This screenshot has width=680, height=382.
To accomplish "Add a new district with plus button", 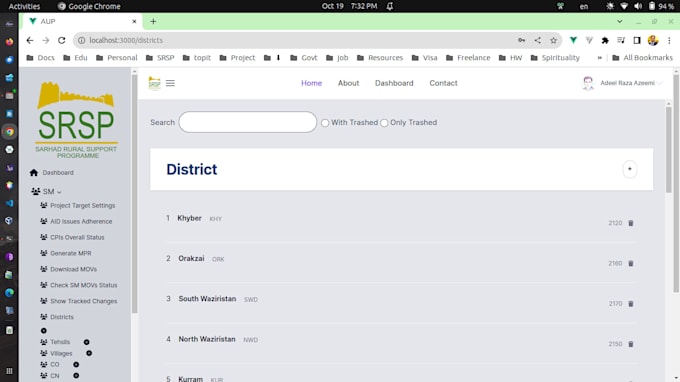I will coord(630,169).
